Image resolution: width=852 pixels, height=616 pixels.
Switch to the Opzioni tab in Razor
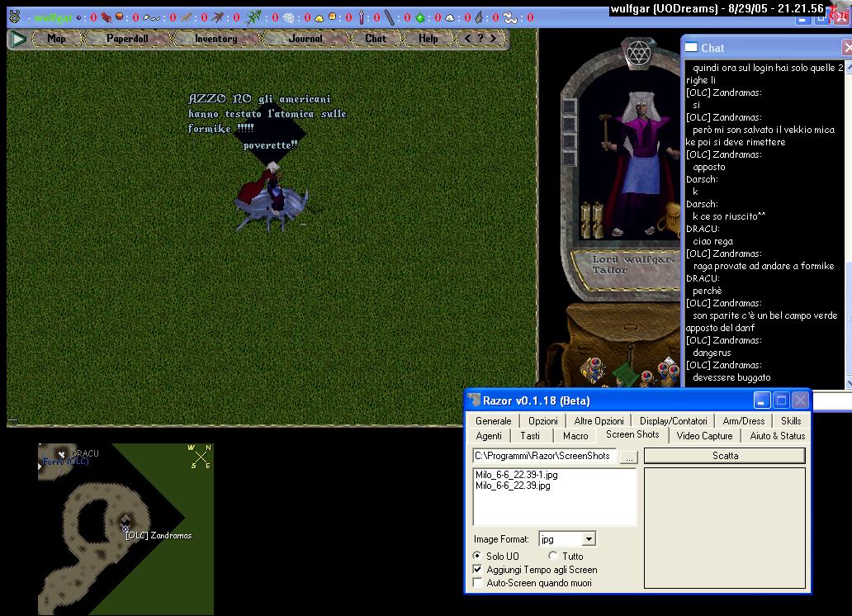click(543, 421)
